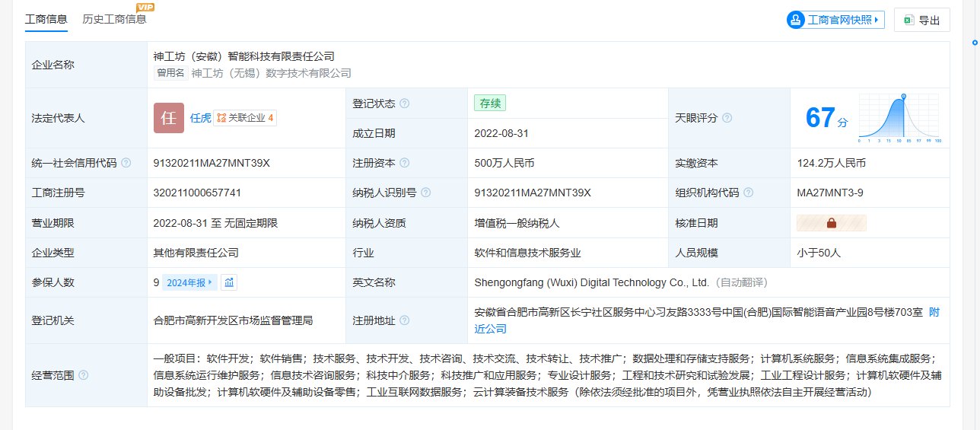The image size is (980, 430).
Task: Click the score distribution chart
Action: (900, 118)
